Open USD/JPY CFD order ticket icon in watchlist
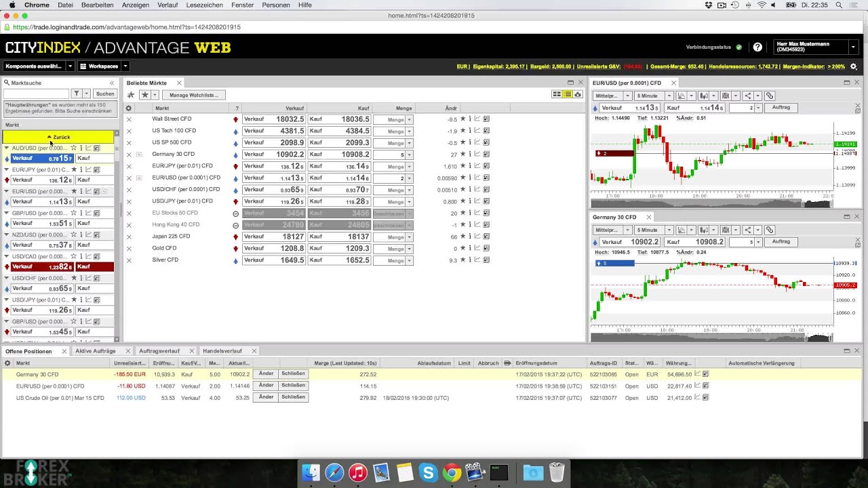Image resolution: width=868 pixels, height=488 pixels. pyautogui.click(x=486, y=202)
